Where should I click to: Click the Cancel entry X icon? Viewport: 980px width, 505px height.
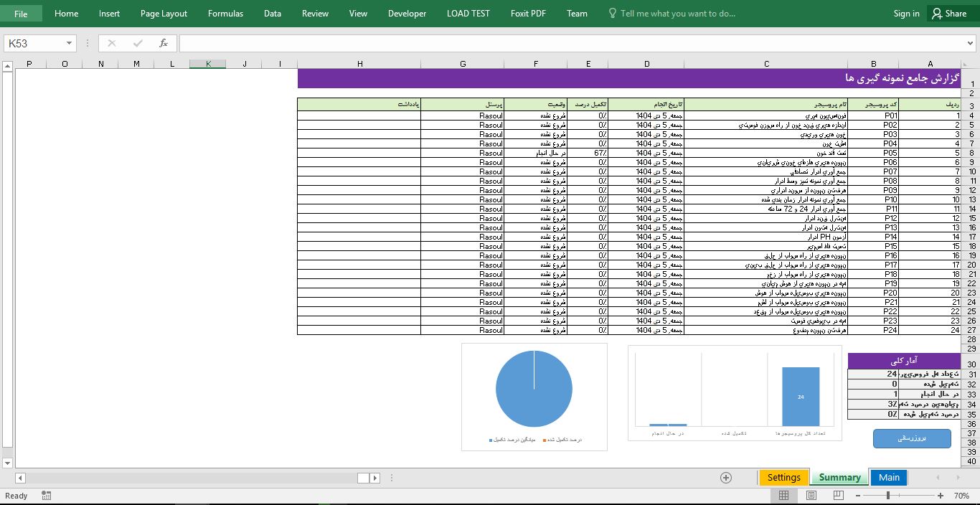pos(112,43)
